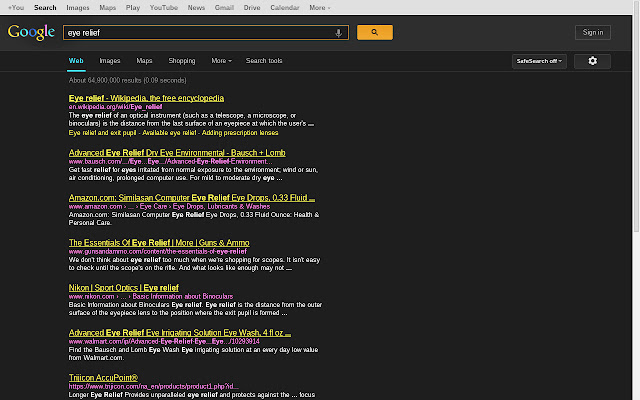The image size is (640, 400).
Task: Click the Sign in button
Action: (592, 33)
